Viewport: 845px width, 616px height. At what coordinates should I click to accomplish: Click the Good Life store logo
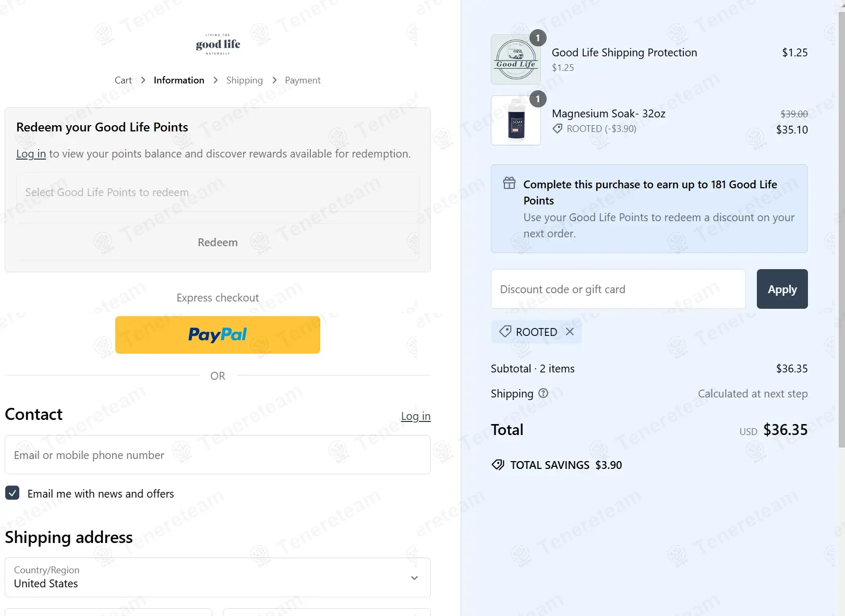(218, 44)
